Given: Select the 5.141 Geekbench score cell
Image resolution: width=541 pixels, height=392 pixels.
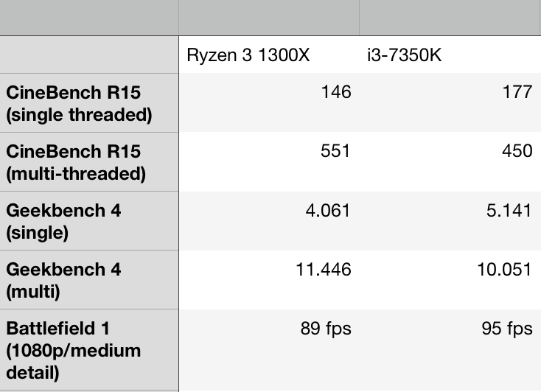Looking at the screenshot, I should (450, 221).
